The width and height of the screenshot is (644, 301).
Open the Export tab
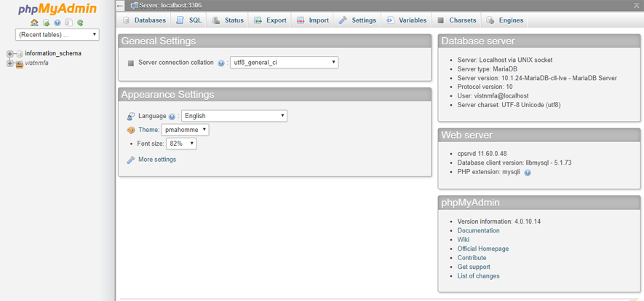click(x=270, y=20)
